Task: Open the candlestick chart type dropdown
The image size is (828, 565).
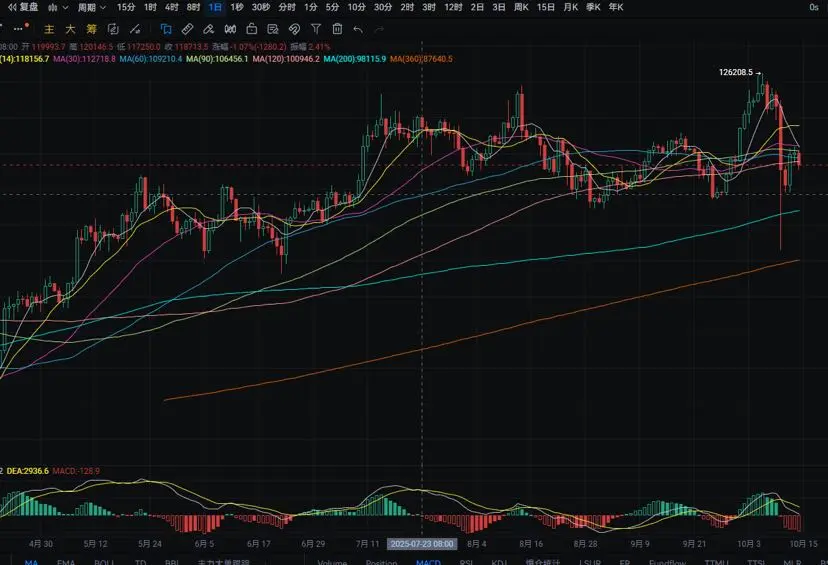Action: (58, 7)
